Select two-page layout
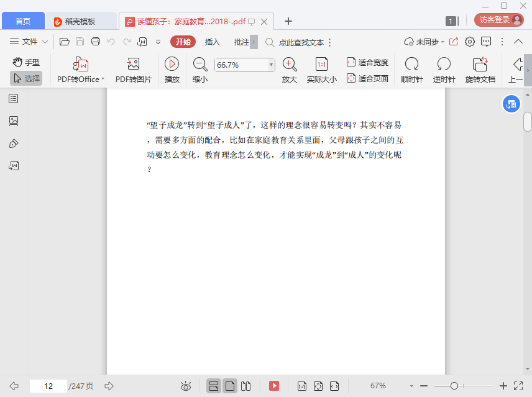This screenshot has width=532, height=397. (x=245, y=386)
